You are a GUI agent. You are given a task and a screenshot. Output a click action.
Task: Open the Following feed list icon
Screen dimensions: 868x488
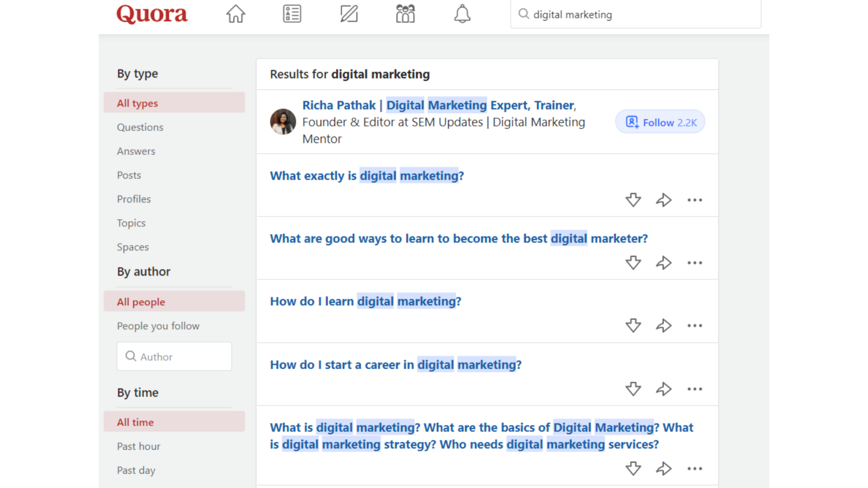coord(292,14)
